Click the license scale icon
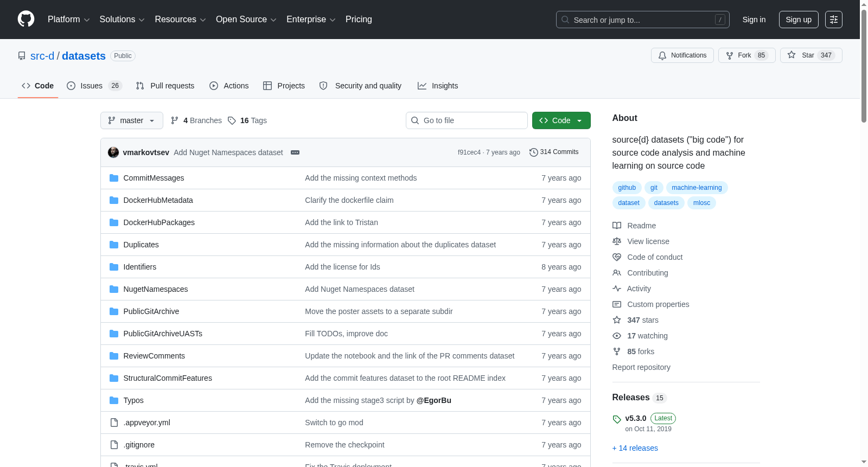 pos(617,241)
